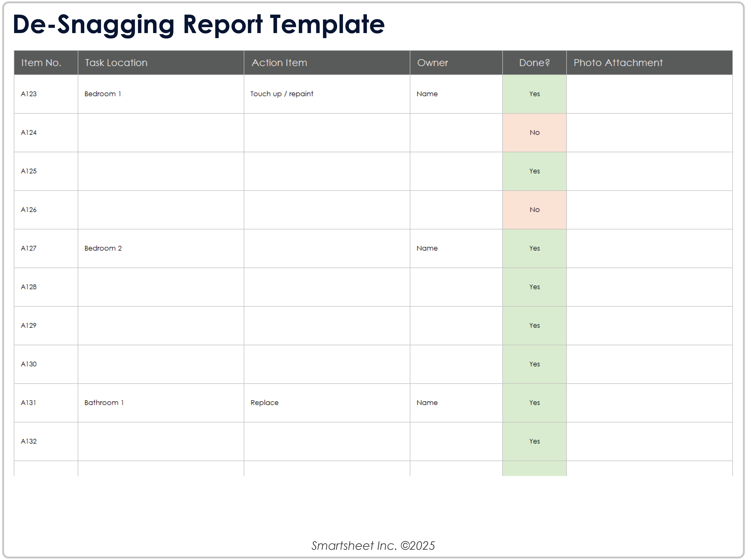Screen dimensions: 747x560
Task: Click the No status cell for A124
Action: pos(534,132)
